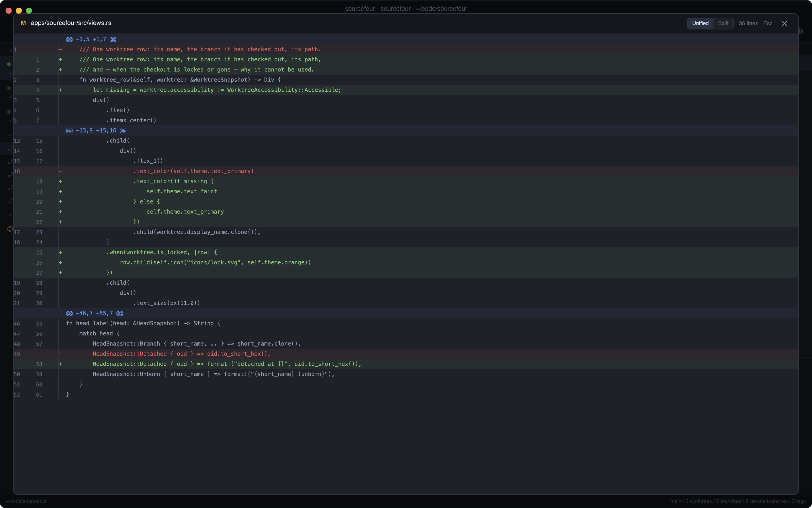Open settings gear behind the diff panel
This screenshot has height=508, width=812.
click(x=801, y=31)
